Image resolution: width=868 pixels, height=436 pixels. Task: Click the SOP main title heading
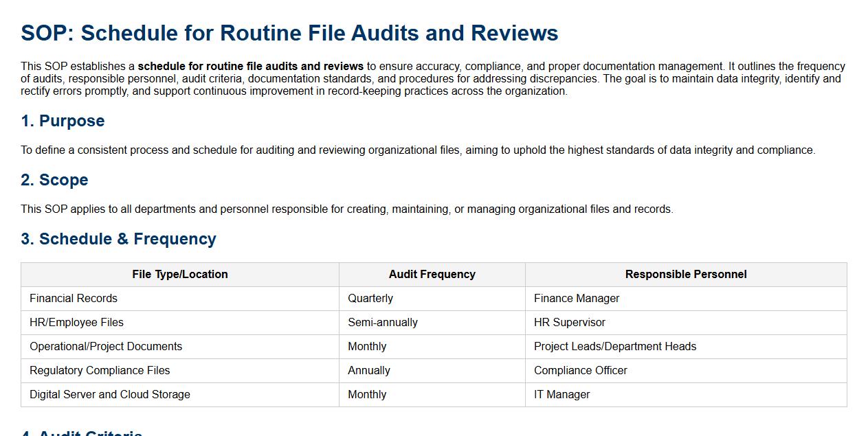tap(289, 33)
